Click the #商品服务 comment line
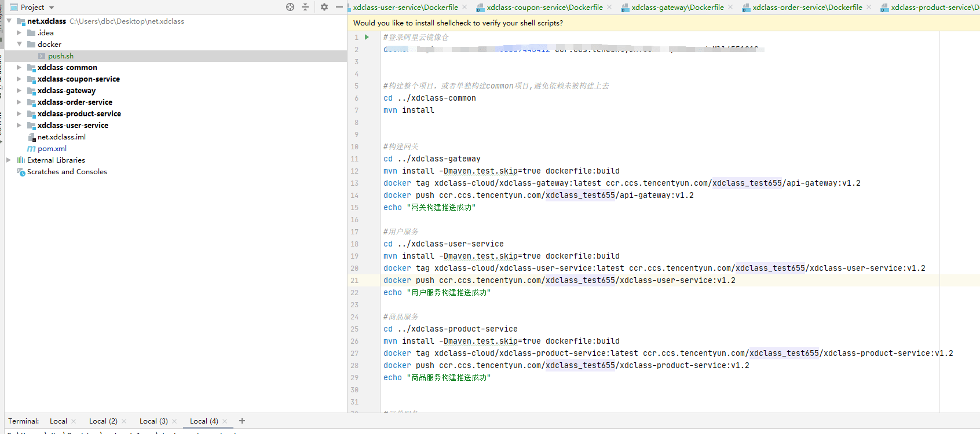 pos(401,317)
